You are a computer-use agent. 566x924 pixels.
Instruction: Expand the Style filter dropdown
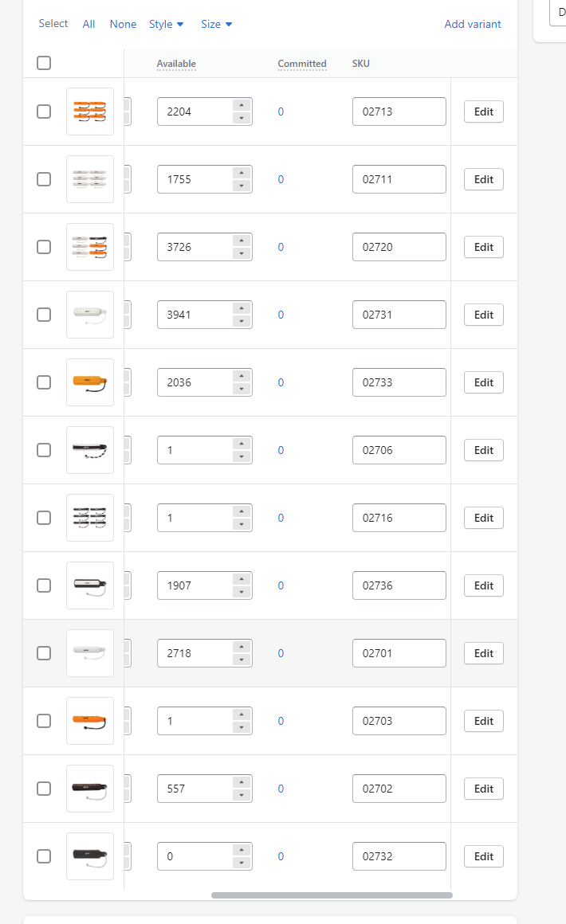[167, 24]
